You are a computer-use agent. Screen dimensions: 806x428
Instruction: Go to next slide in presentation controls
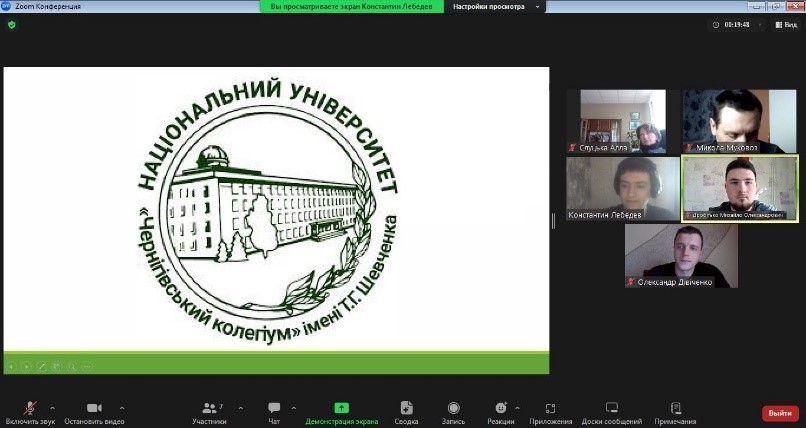(x=27, y=366)
